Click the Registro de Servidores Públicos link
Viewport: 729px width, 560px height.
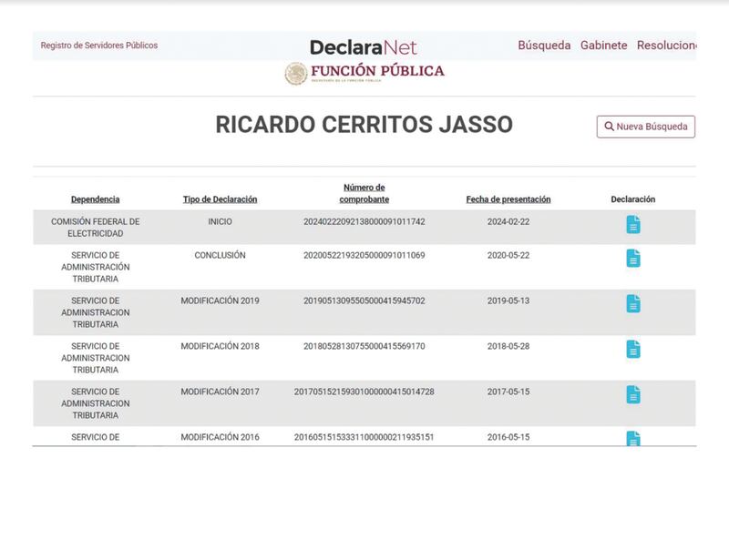[99, 46]
